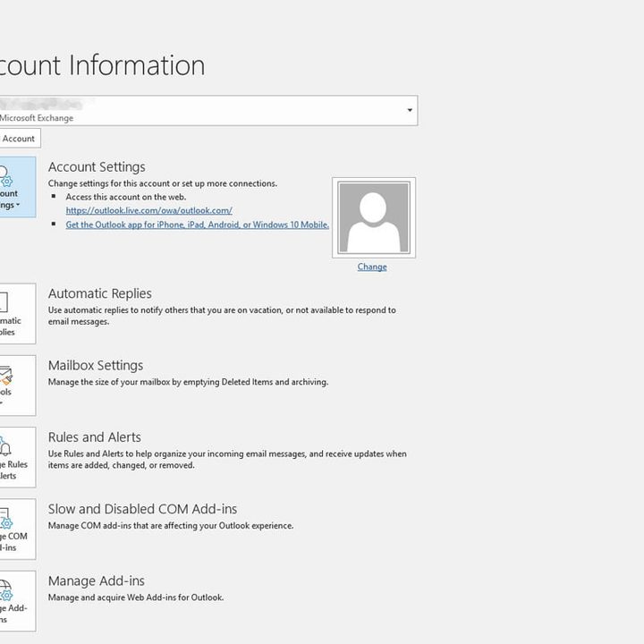Open the Account Settings icon button
The image size is (644, 644).
[x=17, y=187]
